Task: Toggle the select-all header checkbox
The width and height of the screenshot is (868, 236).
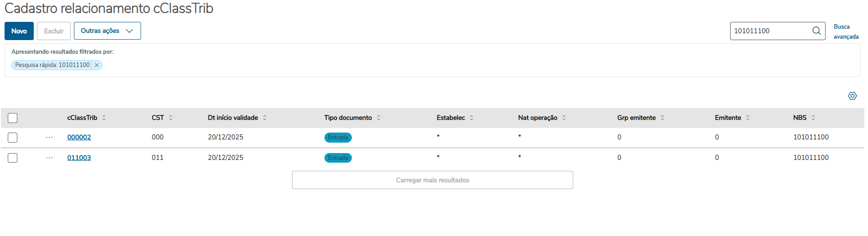Action: tap(13, 118)
